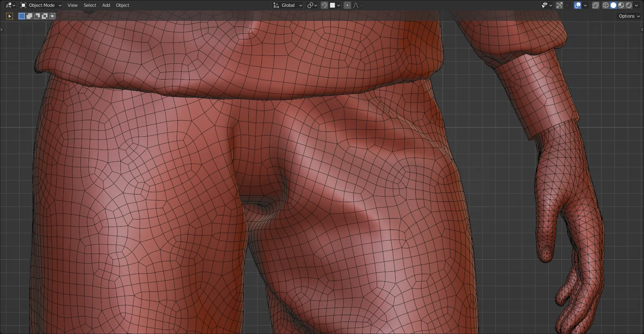Image resolution: width=644 pixels, height=334 pixels.
Task: Open the overlays settings dropdown arrow
Action: 585,5
